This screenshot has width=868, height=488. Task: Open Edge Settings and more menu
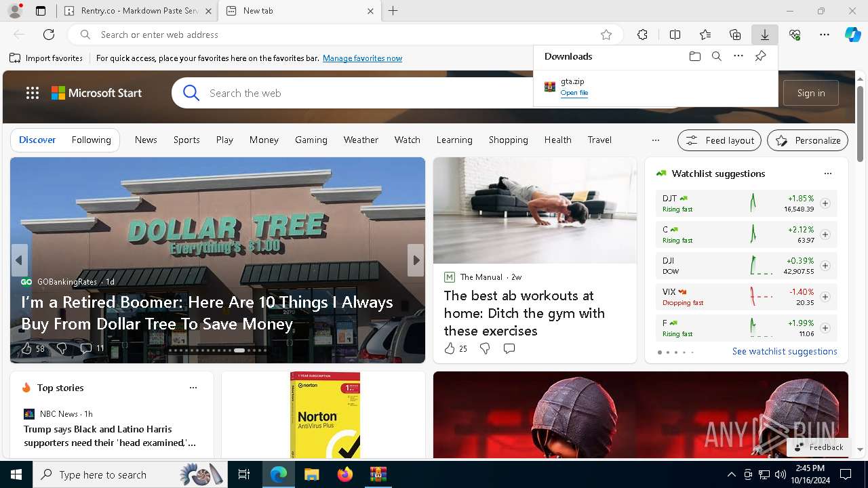[825, 35]
